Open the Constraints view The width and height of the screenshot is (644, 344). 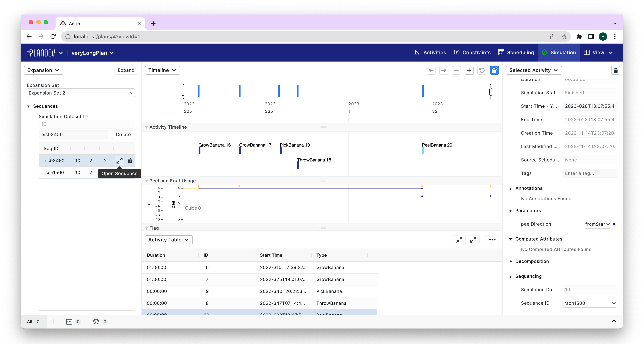(x=472, y=53)
